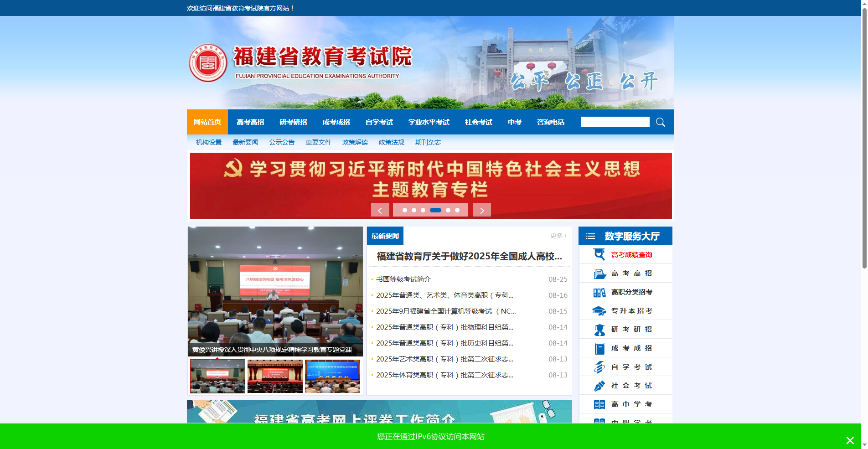
Task: Select the 社会考试 pen icon
Action: coord(599,385)
